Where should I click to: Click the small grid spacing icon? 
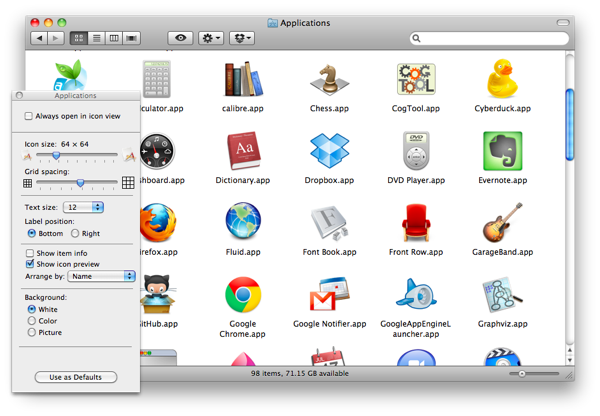(28, 183)
